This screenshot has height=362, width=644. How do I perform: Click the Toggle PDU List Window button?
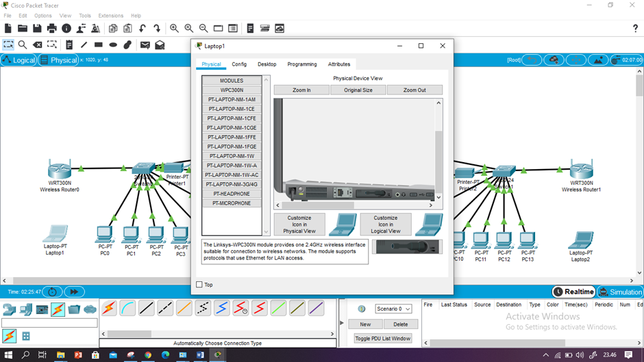click(x=383, y=339)
